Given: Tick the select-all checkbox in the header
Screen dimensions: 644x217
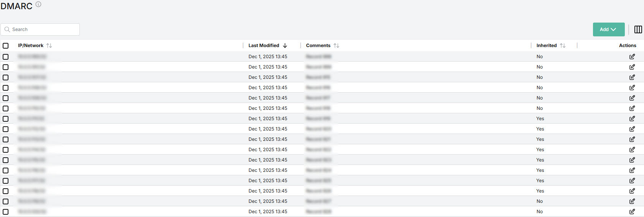Looking at the screenshot, I should tap(6, 46).
